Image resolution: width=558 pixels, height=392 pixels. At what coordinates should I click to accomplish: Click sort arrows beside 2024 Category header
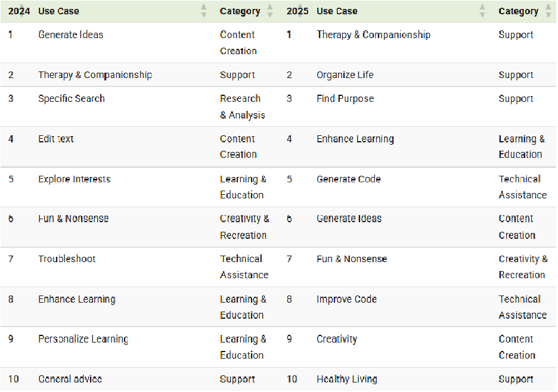click(270, 11)
